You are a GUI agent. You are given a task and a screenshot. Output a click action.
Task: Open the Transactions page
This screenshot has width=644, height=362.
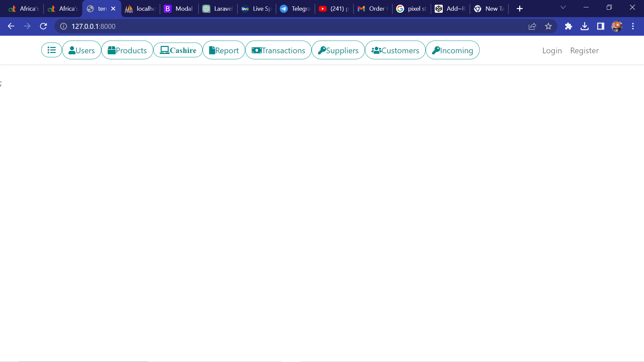coord(278,50)
